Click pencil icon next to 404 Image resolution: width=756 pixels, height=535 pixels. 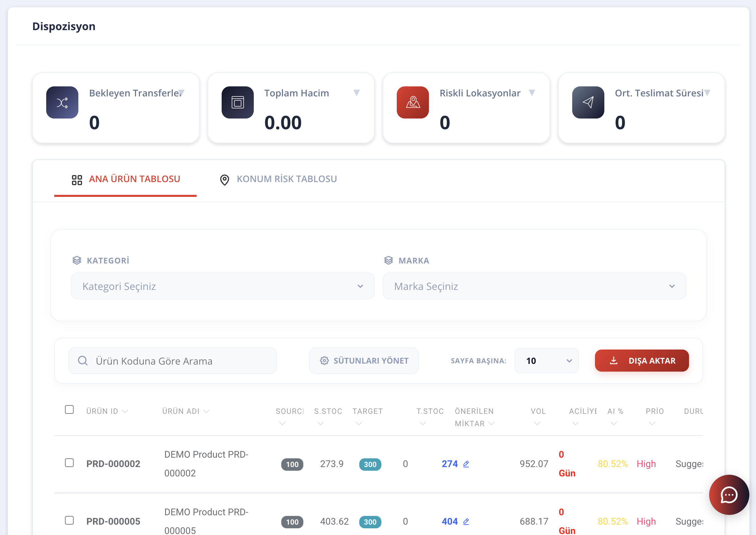[466, 522]
